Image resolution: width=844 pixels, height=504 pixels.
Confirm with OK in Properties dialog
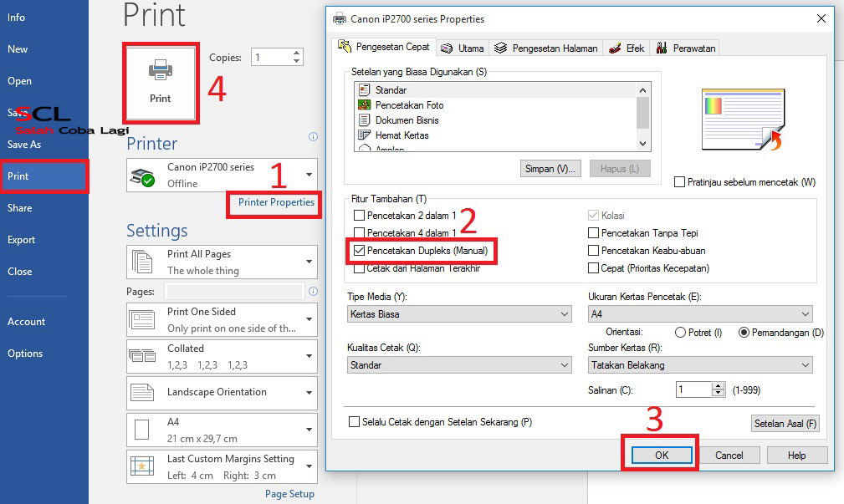[662, 455]
